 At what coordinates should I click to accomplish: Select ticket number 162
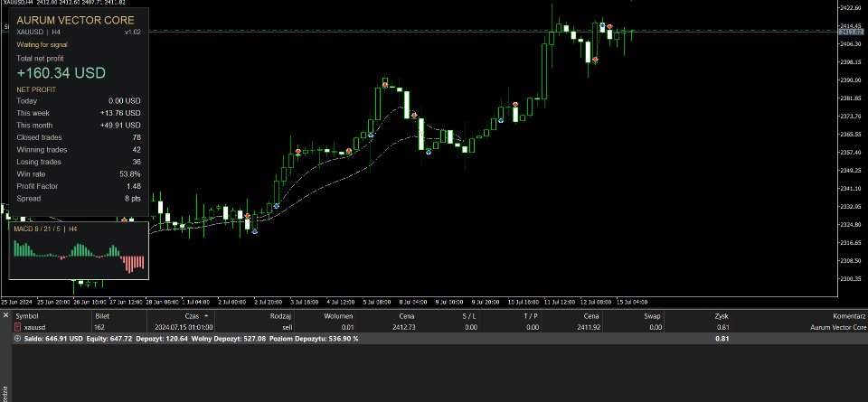[99, 327]
